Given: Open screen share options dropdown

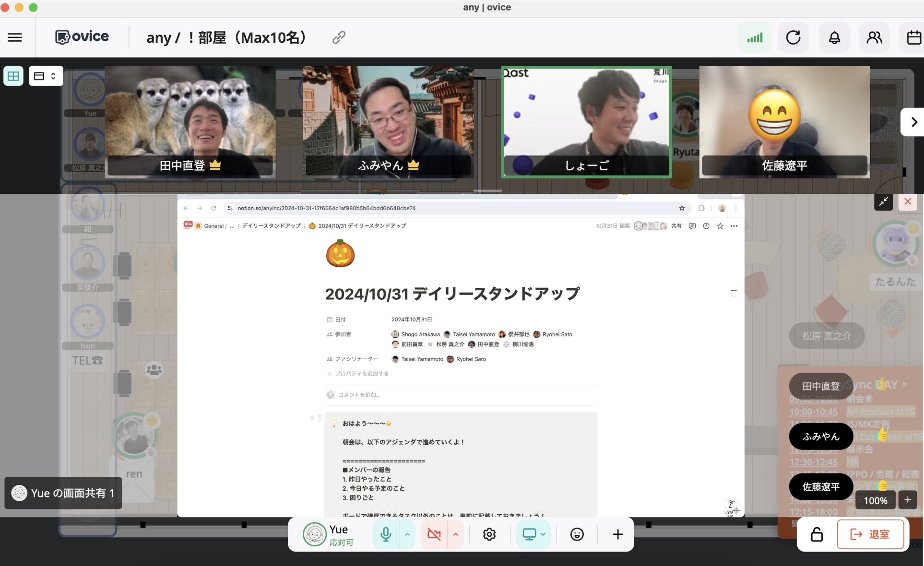Looking at the screenshot, I should [543, 534].
